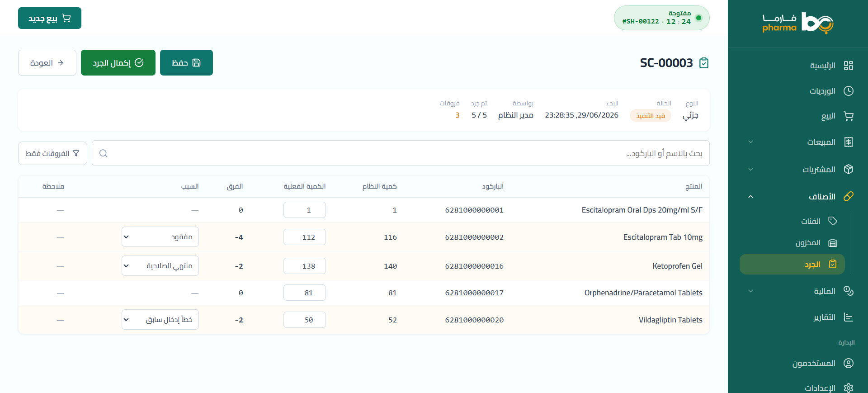Click the المستخدمون user icon
868x393 pixels.
[849, 363]
